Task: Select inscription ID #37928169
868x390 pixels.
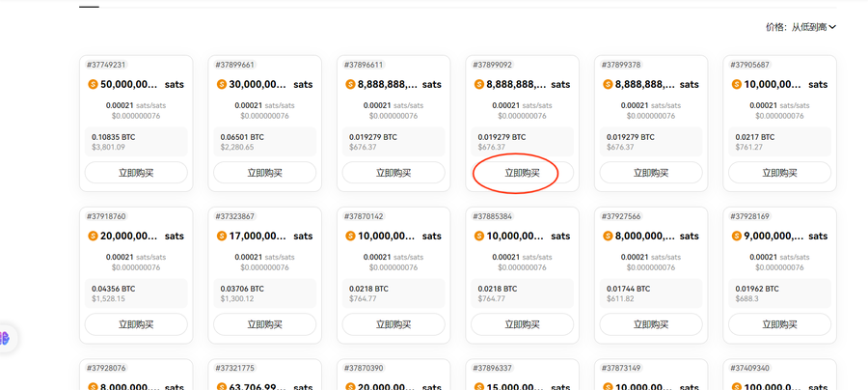Action: [750, 216]
